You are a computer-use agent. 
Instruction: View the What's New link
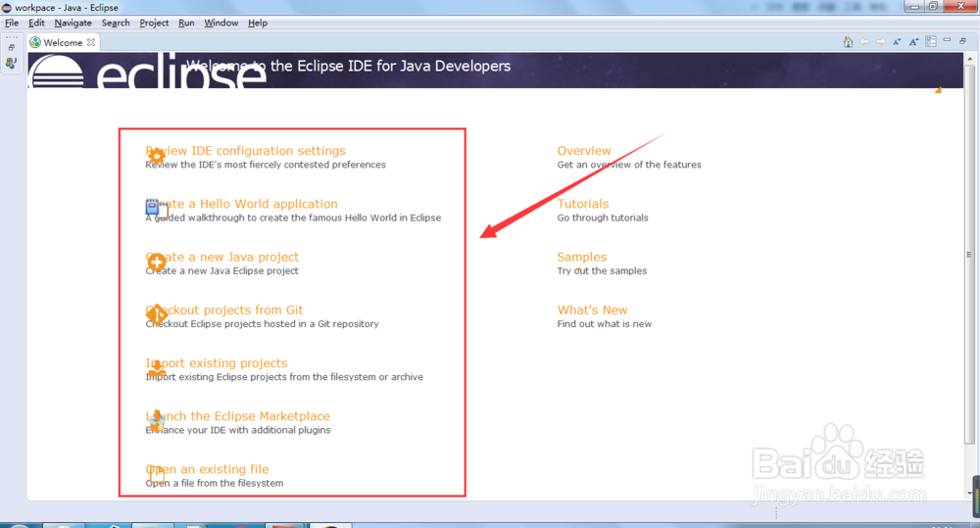pyautogui.click(x=592, y=310)
